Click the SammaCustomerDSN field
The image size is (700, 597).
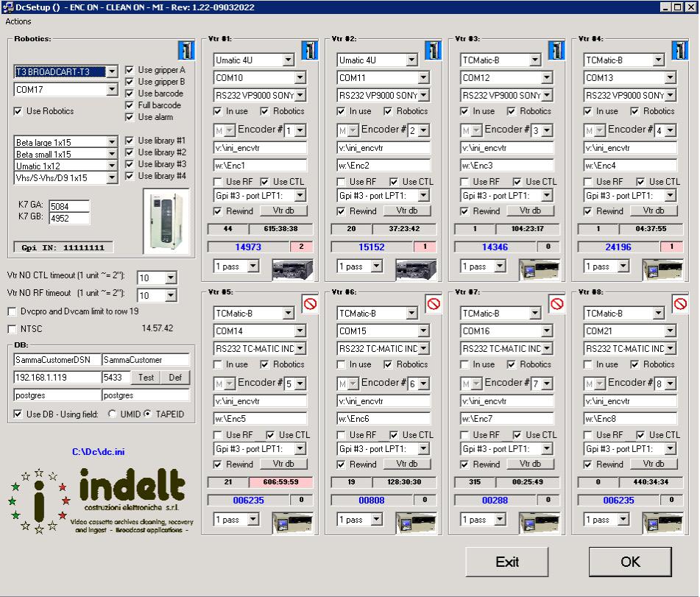(57, 360)
